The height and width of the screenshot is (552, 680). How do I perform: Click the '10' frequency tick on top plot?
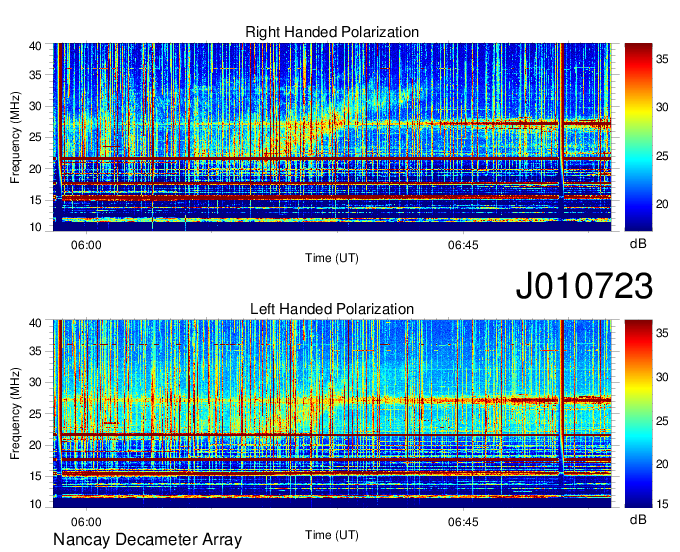(35, 227)
